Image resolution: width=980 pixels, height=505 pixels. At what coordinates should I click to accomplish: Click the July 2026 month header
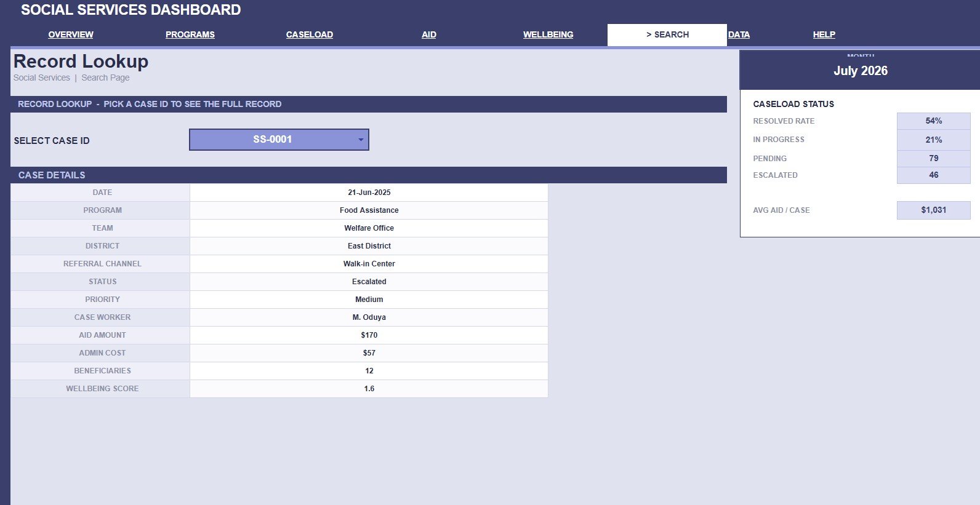coord(861,71)
